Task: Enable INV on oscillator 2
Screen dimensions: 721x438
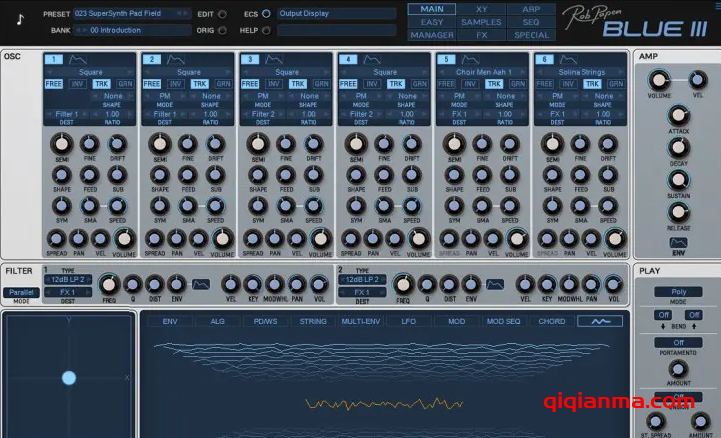Action: 174,84
